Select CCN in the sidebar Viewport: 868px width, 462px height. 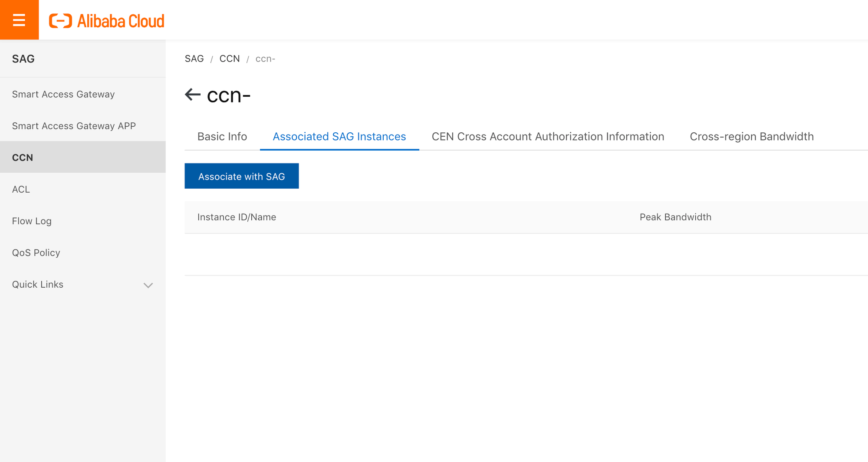[x=22, y=157]
